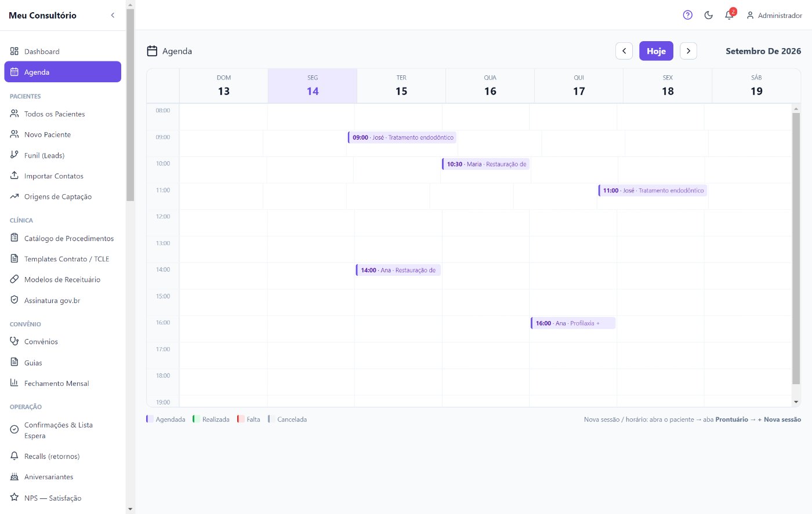Viewport: 812px width, 514px height.
Task: Open the 14:00 Ana Restauração appointment
Action: click(398, 270)
